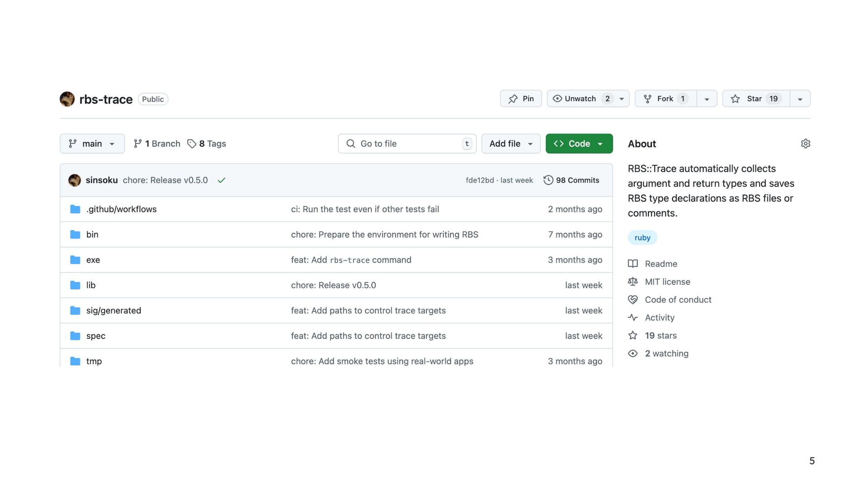Click the tag icon next to 8 Tags
This screenshot has height=488, width=868.
click(192, 144)
